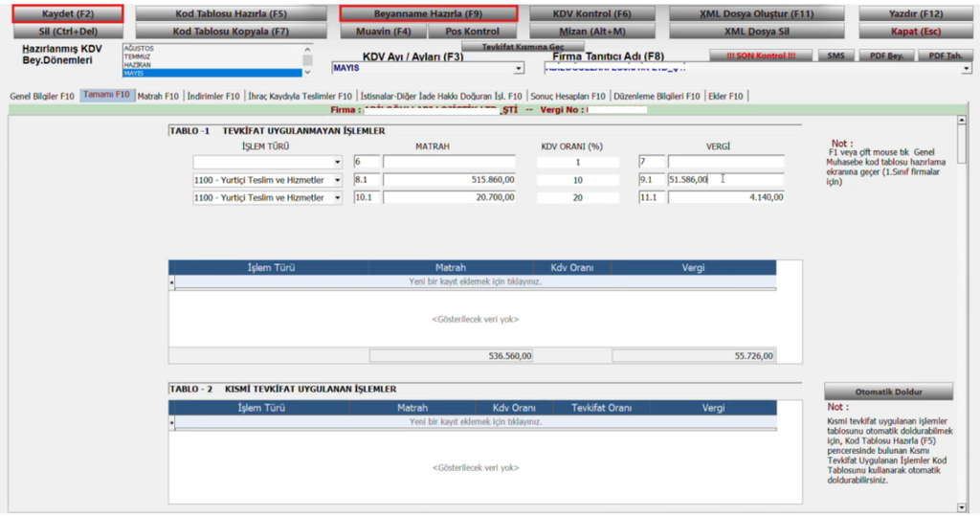This screenshot has width=980, height=516.
Task: Switch to Düzenleme Bilgileri F10 tab
Action: (657, 97)
